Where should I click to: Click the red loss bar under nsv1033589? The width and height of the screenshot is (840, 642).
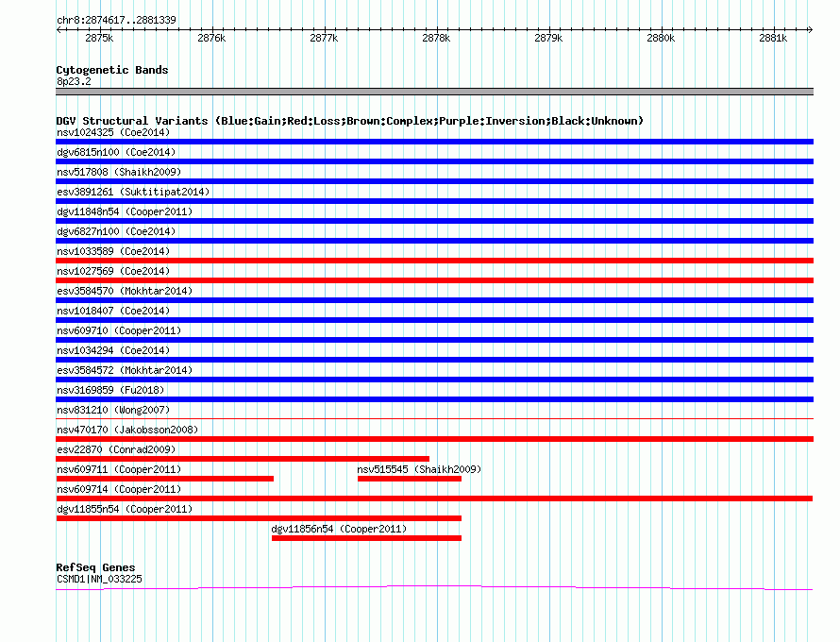pos(434,261)
